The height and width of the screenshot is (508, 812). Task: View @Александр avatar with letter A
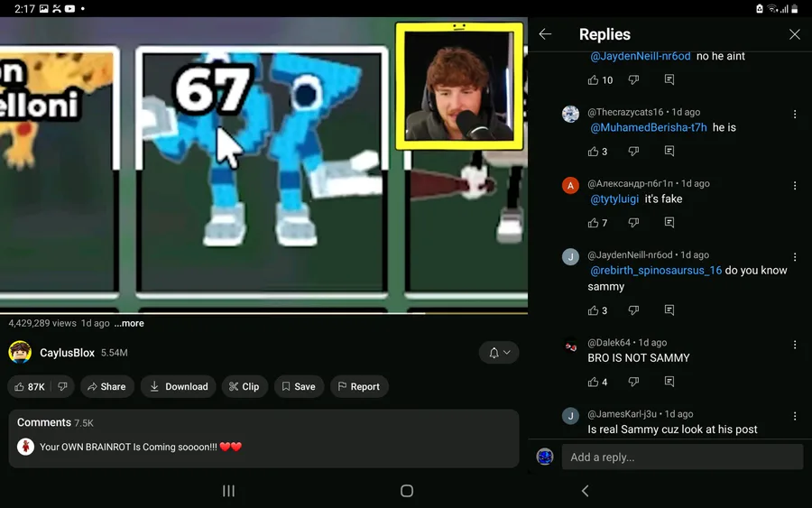click(x=570, y=185)
